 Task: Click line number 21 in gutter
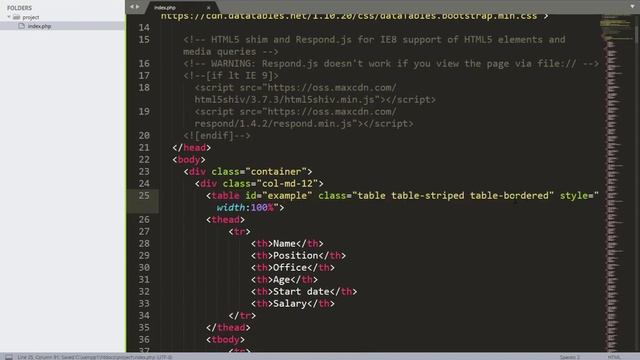pyautogui.click(x=144, y=147)
